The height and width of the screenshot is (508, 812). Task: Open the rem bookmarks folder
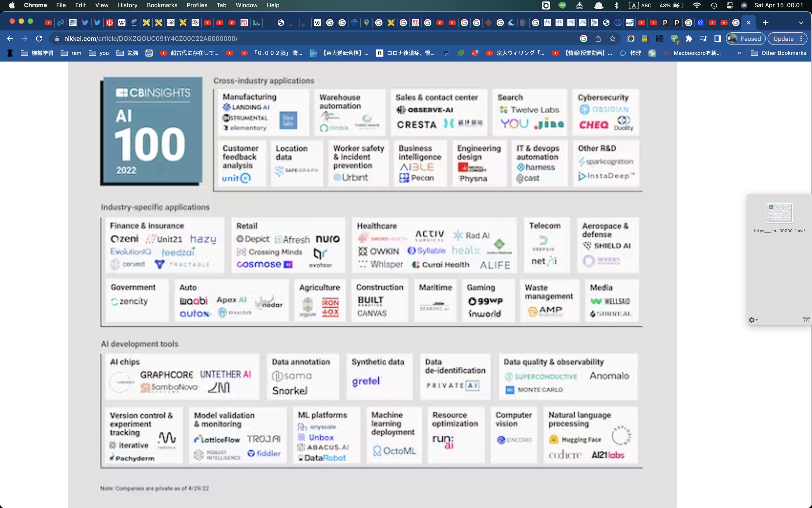click(71, 53)
